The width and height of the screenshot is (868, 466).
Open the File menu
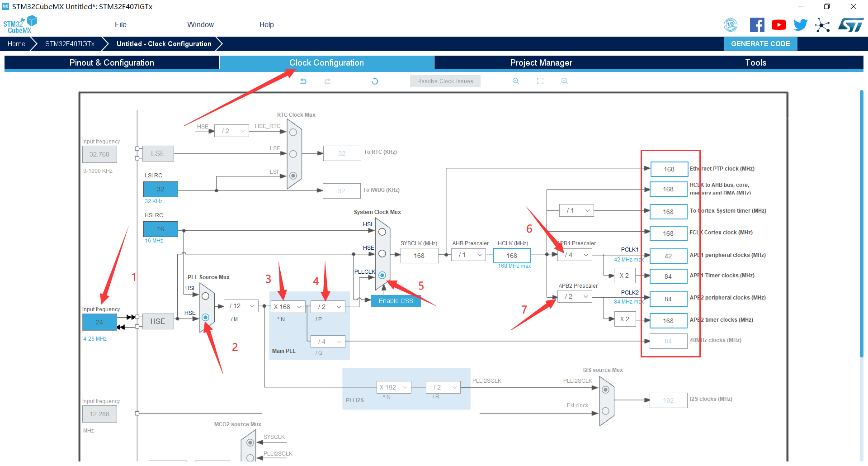[121, 25]
